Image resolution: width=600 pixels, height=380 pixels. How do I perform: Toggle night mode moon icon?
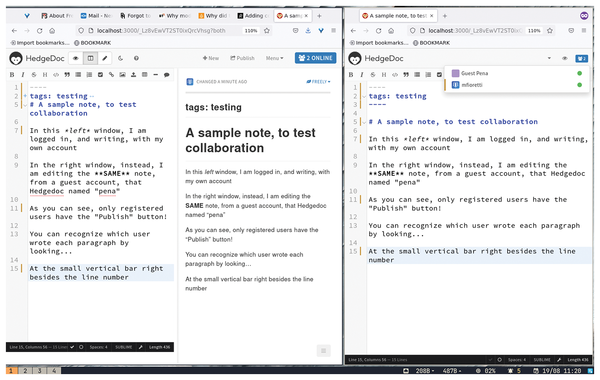click(x=121, y=59)
